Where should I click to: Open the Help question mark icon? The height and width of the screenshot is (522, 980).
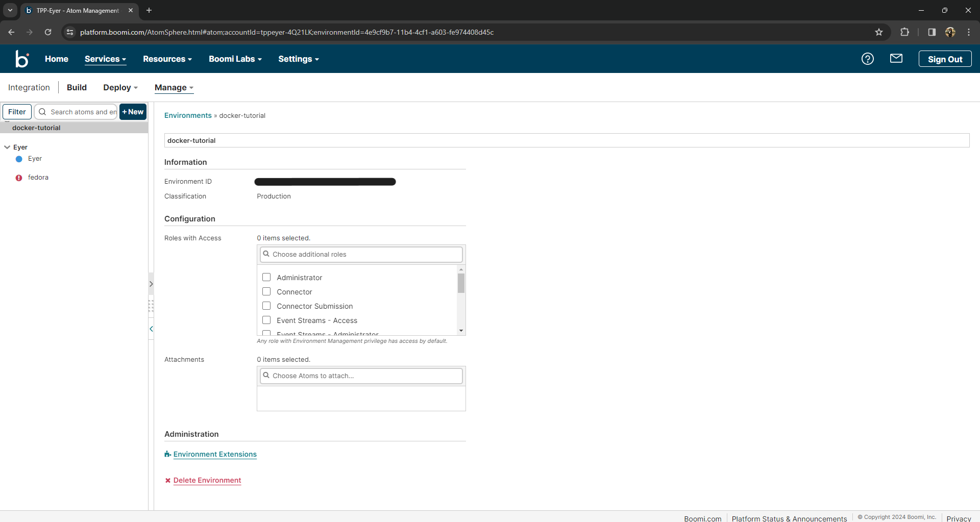867,59
